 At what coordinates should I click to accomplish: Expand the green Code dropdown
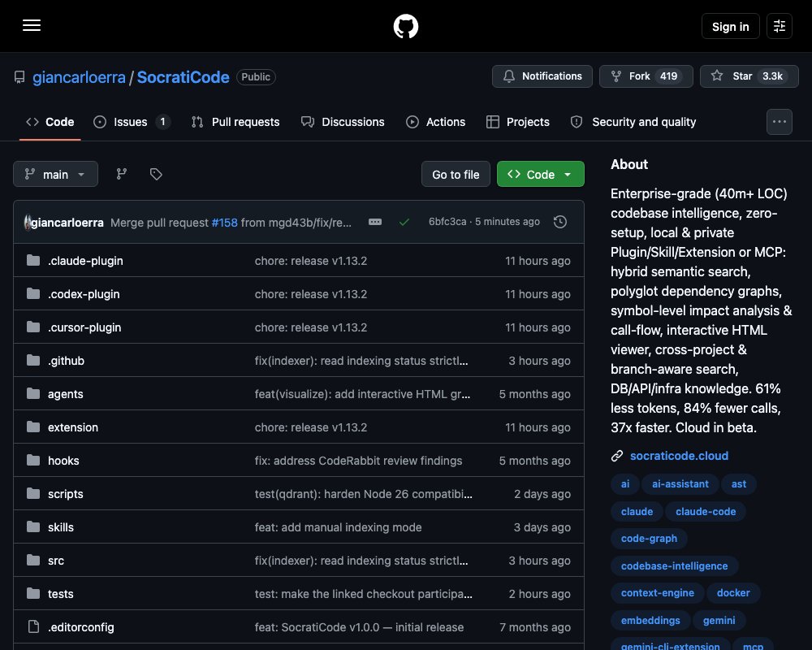pos(541,174)
